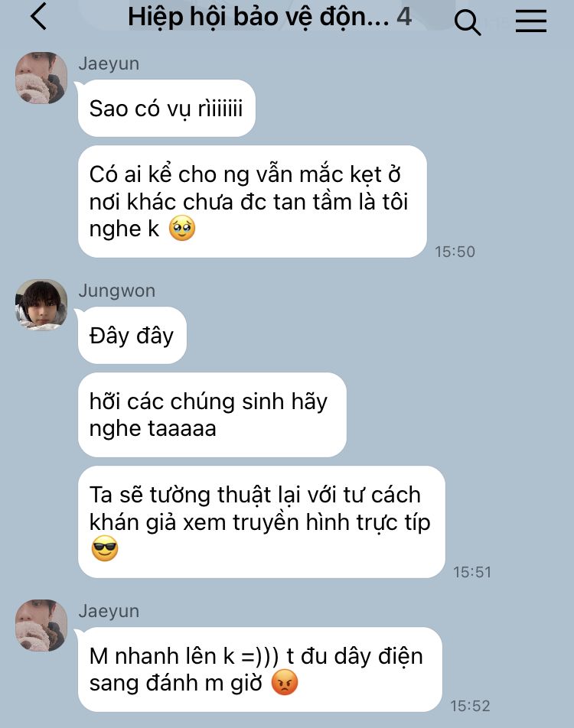Viewport: 574px width, 728px height.
Task: Open Jungwon's profile picture
Action: 41,304
